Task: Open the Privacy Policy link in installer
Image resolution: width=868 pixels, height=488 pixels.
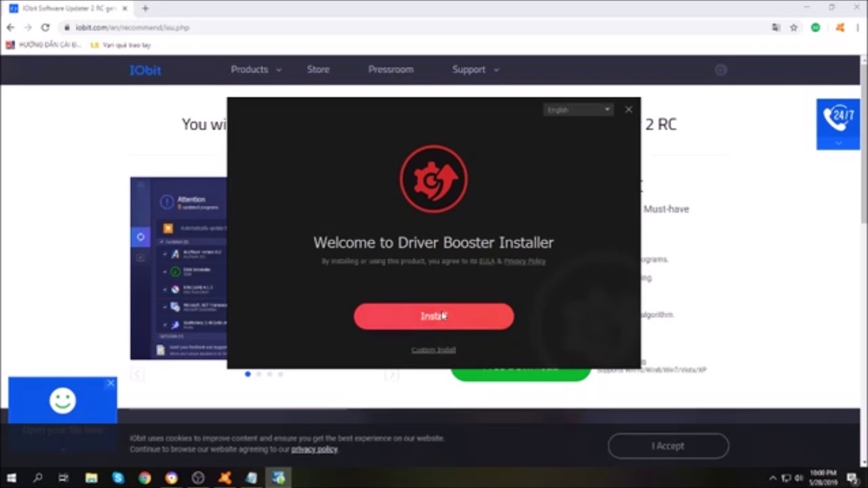Action: 524,261
